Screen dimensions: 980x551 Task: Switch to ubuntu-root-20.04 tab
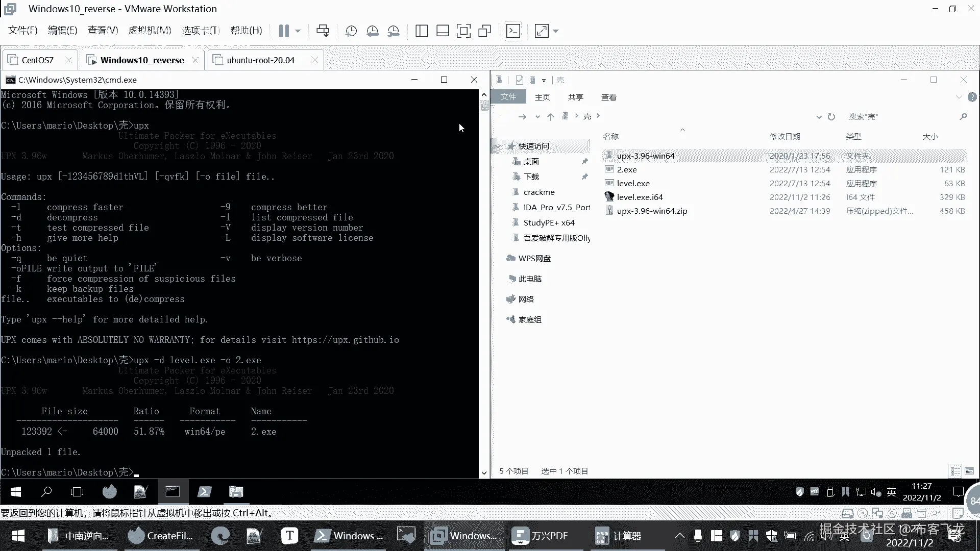tap(260, 60)
